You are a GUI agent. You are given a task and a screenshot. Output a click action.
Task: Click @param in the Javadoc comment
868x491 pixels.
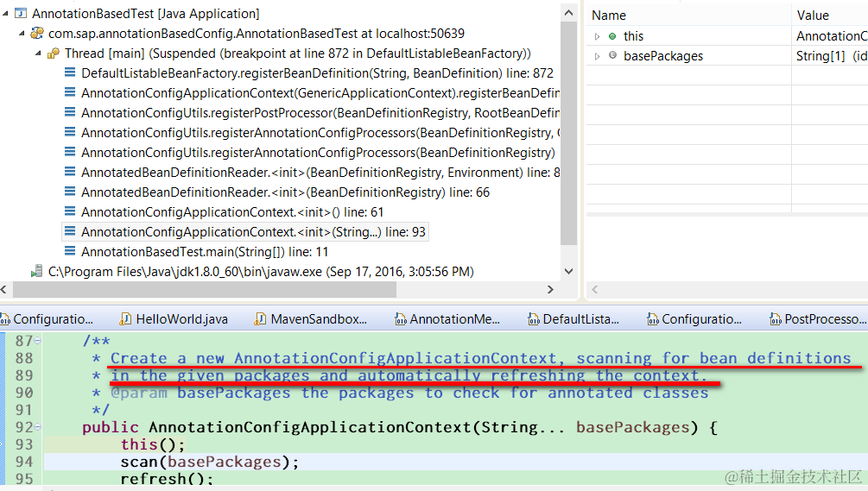[x=139, y=393]
